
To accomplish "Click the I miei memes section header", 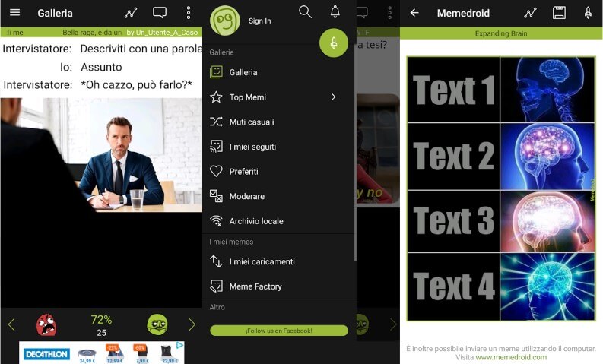I will click(x=231, y=242).
